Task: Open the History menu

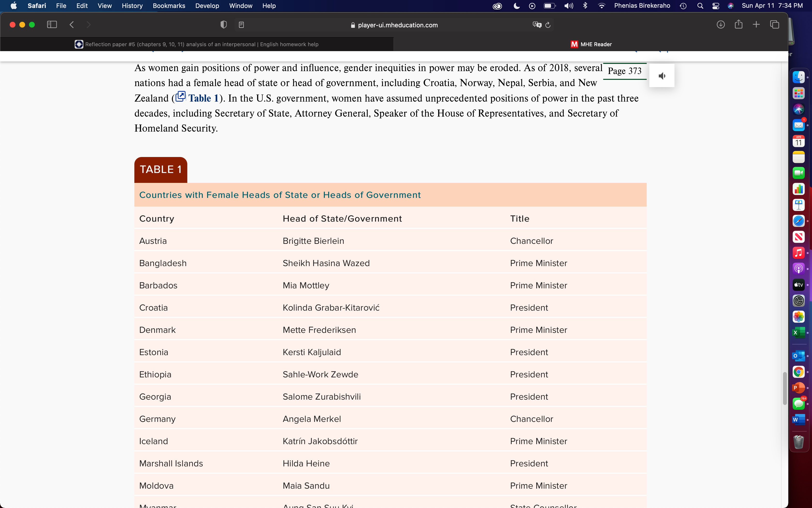Action: (132, 6)
